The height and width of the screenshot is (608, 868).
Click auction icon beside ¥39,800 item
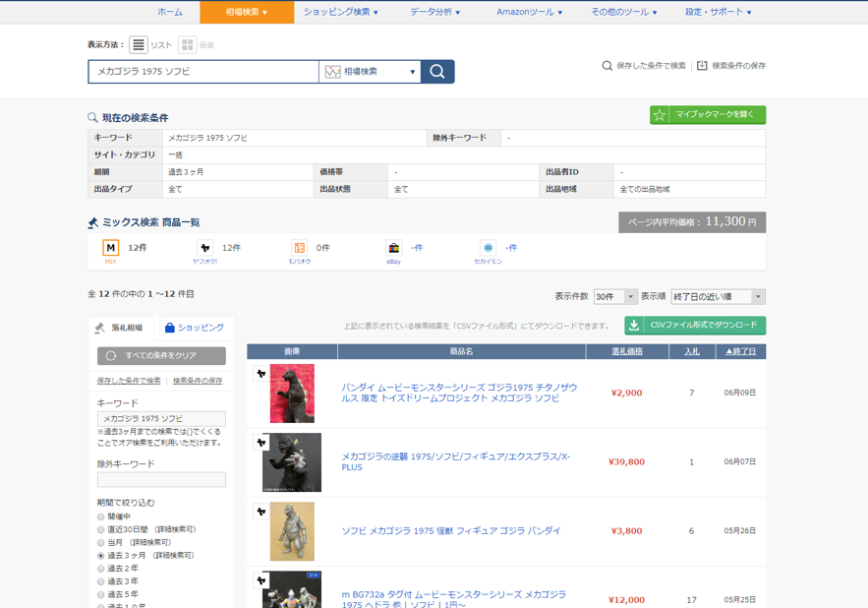(261, 443)
